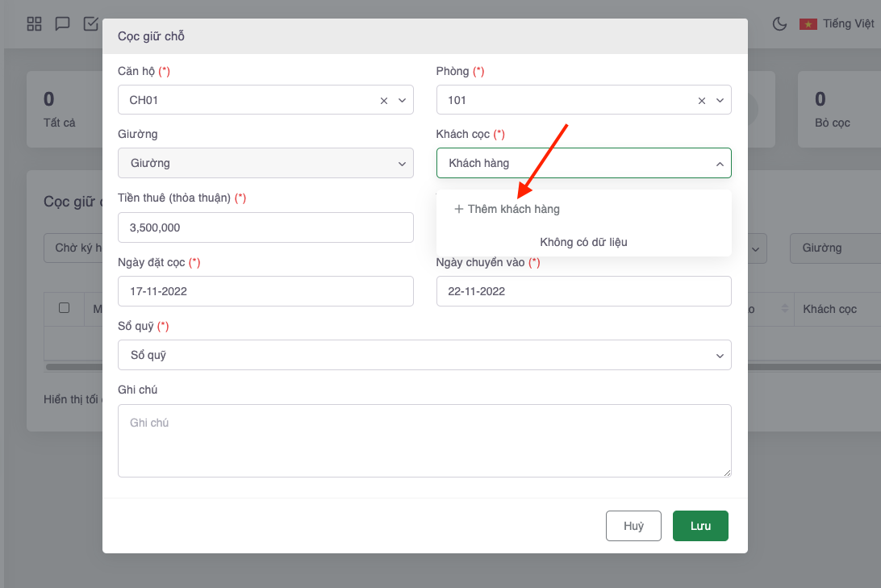Open the chat messages icon
Image resolution: width=881 pixels, height=588 pixels.
coord(62,23)
